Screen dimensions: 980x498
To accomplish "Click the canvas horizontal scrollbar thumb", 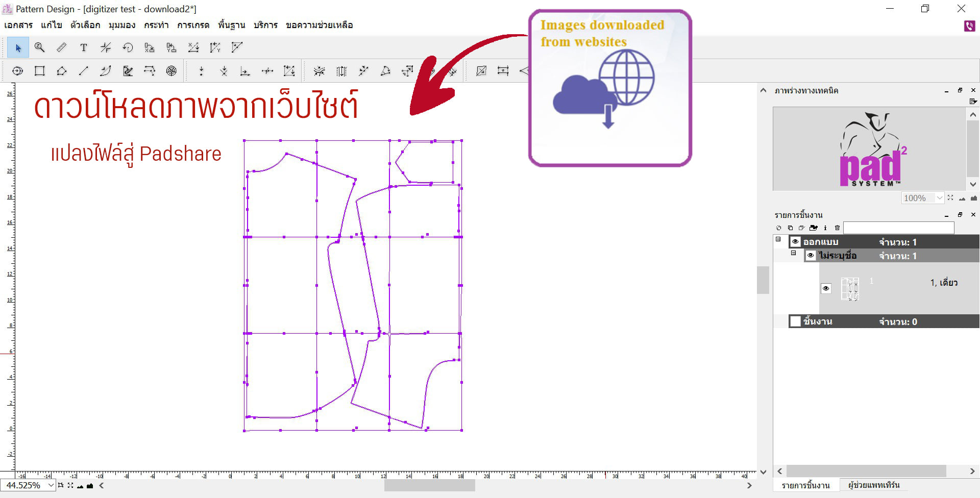I will (429, 485).
